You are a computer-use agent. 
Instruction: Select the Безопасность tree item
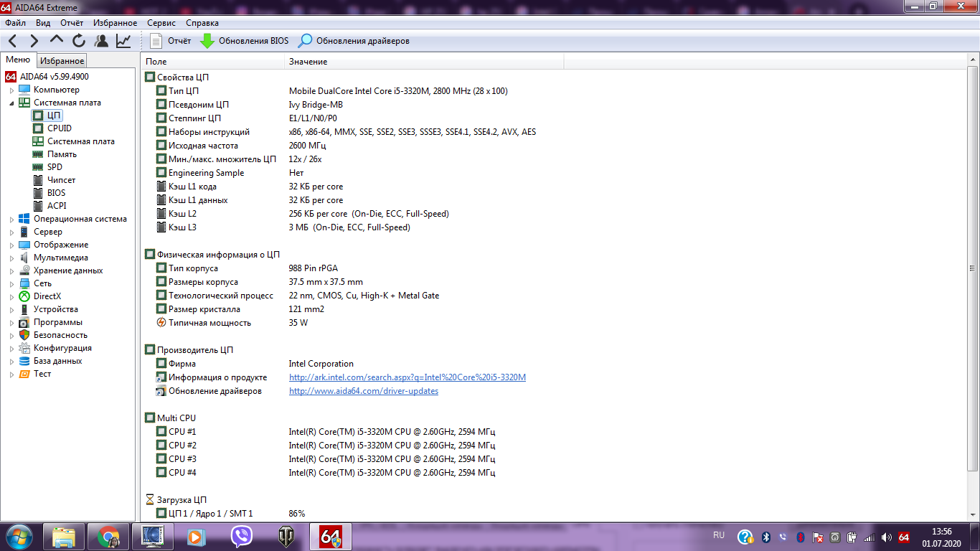pos(61,335)
